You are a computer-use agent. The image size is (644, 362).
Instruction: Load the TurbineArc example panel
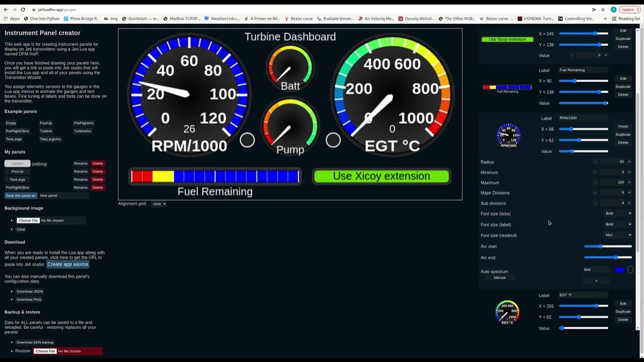(x=83, y=131)
